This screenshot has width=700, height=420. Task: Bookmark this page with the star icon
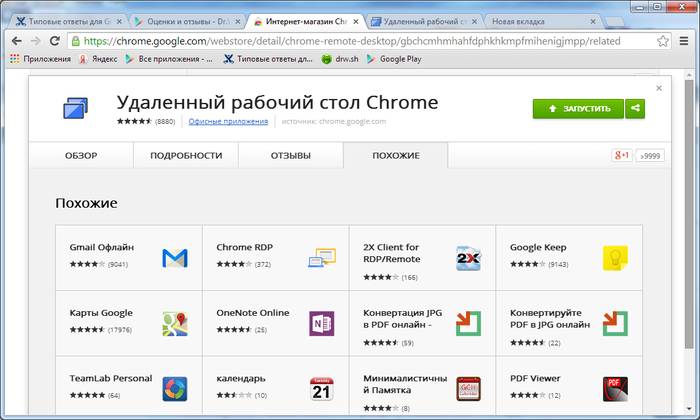coord(663,41)
